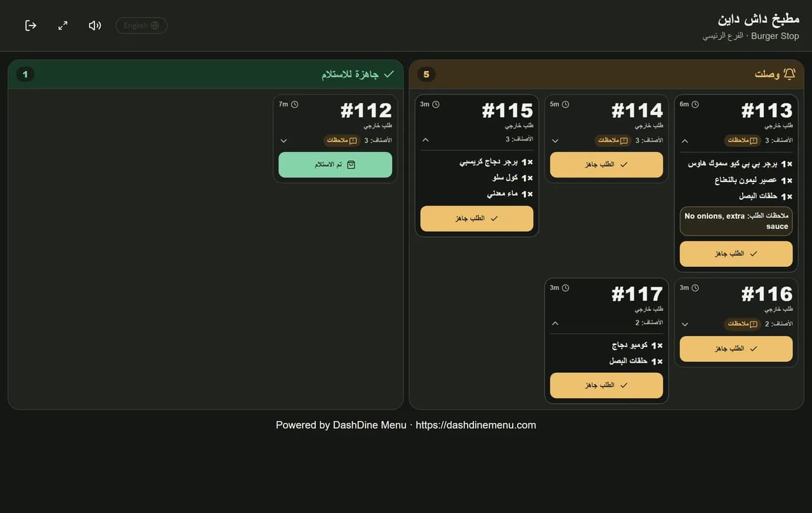
Task: Collapse the items list of order #113
Action: pyautogui.click(x=684, y=141)
